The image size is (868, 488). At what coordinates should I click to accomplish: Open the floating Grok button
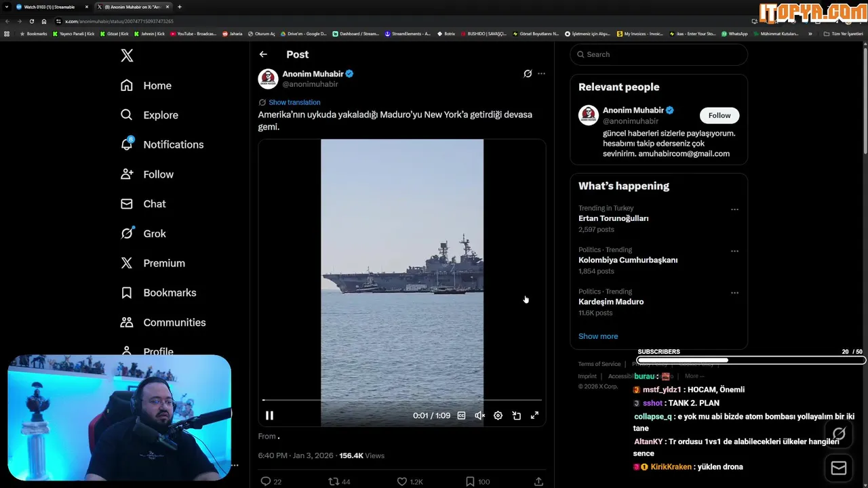839,434
